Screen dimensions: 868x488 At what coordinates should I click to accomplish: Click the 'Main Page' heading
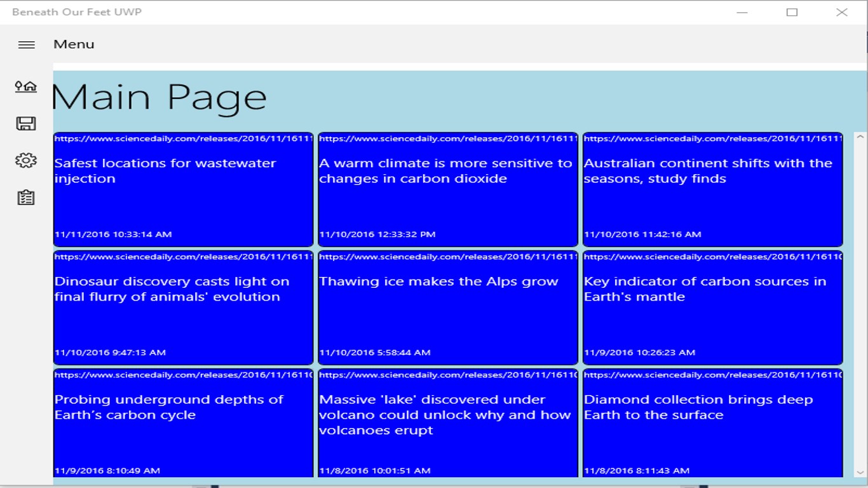[x=159, y=98]
